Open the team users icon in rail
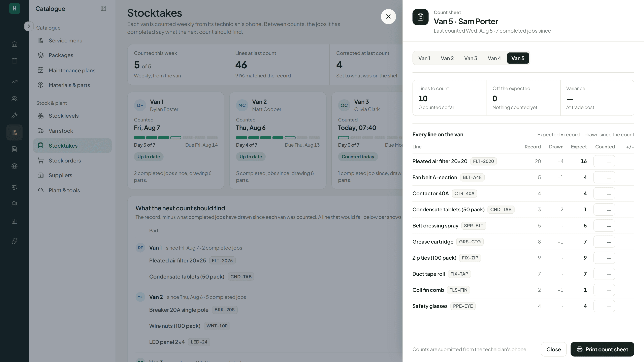Image resolution: width=644 pixels, height=362 pixels. click(x=14, y=204)
